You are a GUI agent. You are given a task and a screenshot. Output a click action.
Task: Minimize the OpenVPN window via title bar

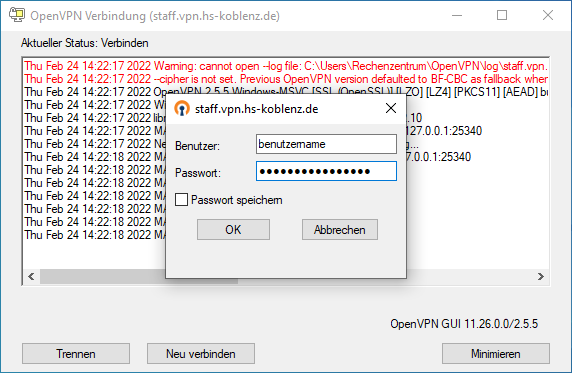[x=457, y=15]
